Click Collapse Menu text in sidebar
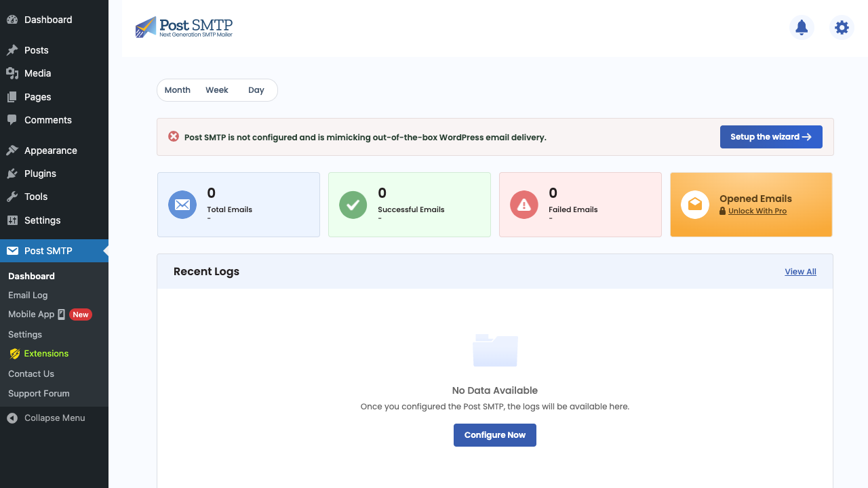 point(55,418)
